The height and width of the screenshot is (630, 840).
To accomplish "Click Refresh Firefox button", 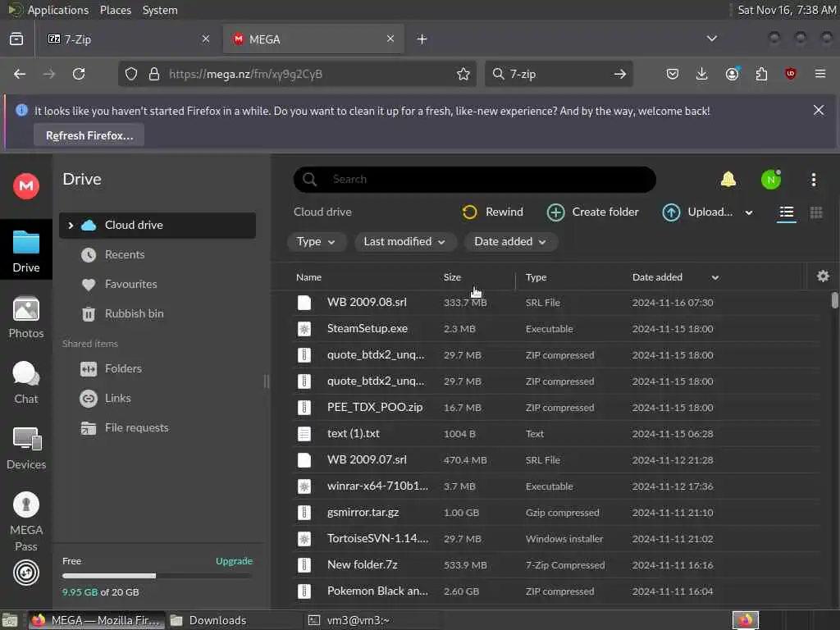I will (89, 135).
